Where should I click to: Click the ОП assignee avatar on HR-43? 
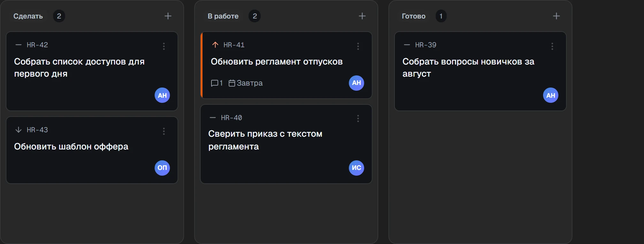(162, 168)
